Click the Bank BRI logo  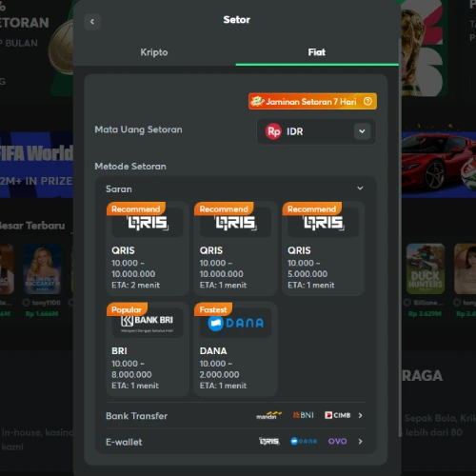[148, 323]
